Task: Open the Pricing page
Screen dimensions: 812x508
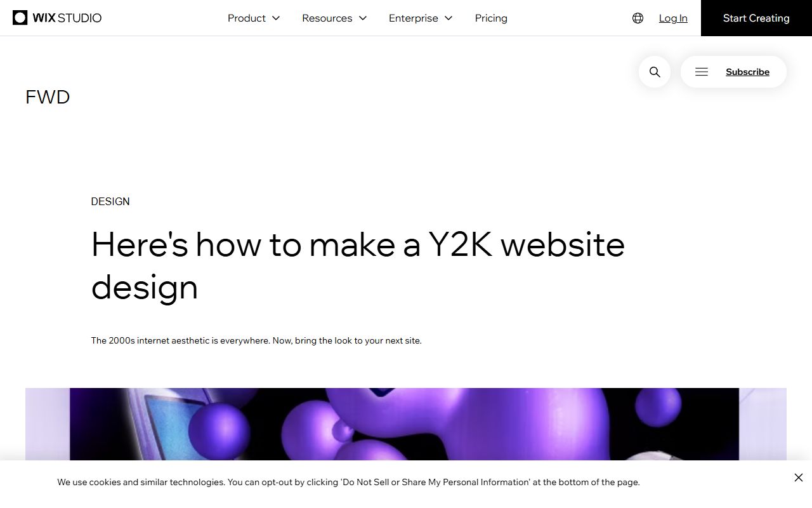Action: pyautogui.click(x=491, y=18)
